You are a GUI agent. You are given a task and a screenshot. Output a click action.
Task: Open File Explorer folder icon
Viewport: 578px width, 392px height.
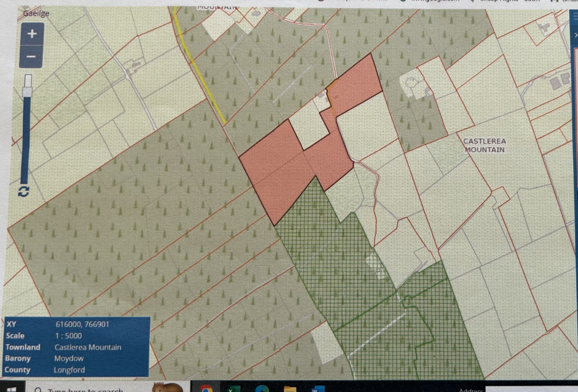(290, 389)
